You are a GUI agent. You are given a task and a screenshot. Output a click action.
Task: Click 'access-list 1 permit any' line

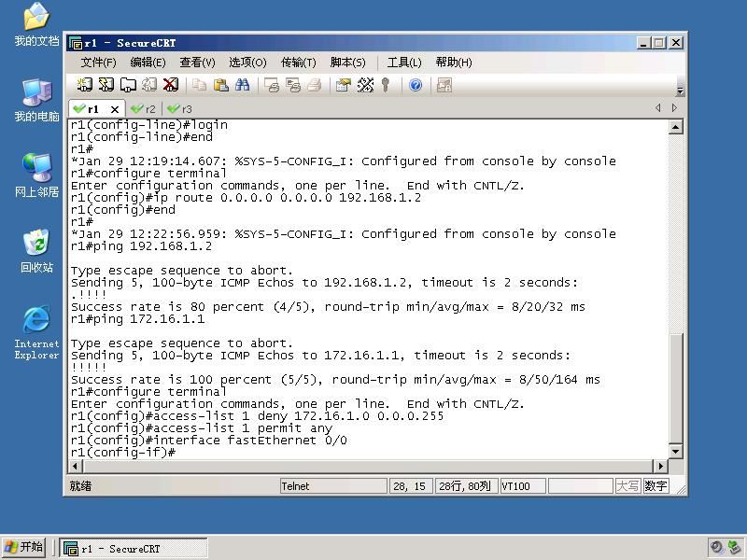201,428
